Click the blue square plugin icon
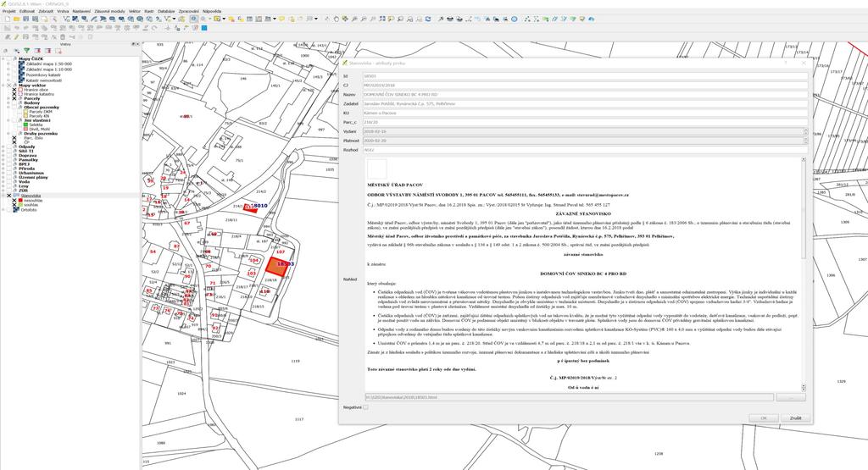 [204, 28]
